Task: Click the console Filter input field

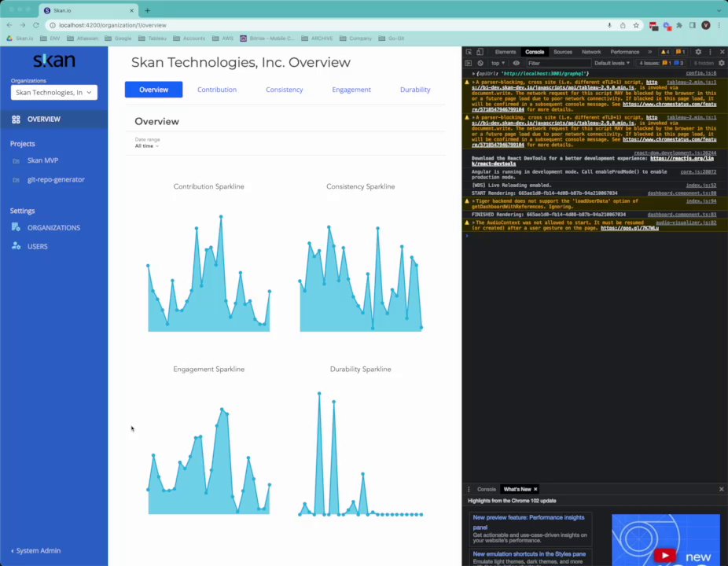Action: (x=558, y=63)
